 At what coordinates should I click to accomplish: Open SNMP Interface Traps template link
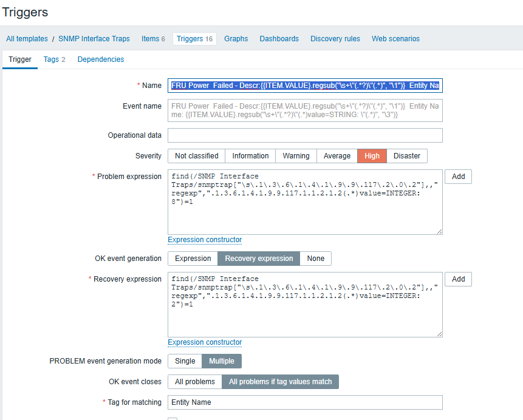tap(94, 39)
